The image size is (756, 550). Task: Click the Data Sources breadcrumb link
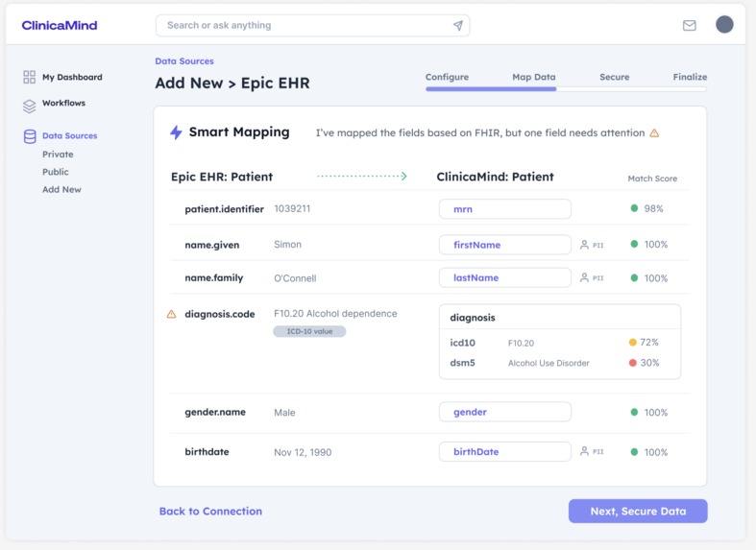(184, 61)
